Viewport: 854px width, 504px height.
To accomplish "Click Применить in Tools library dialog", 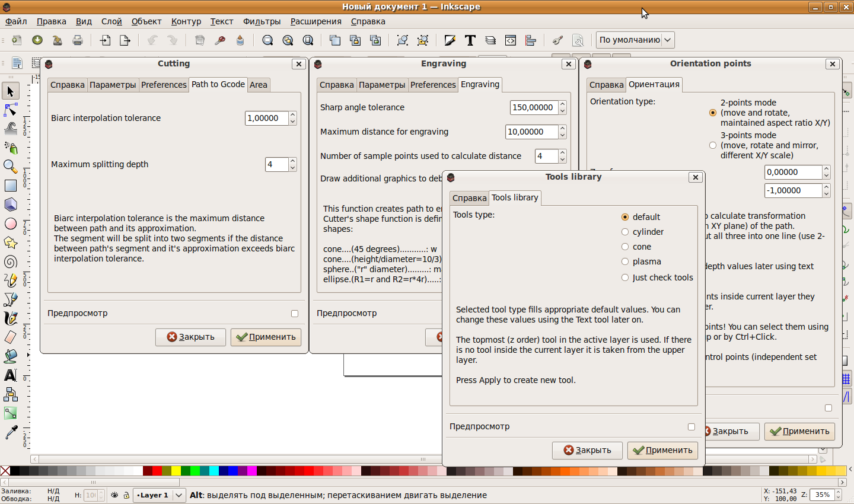I will coord(662,450).
